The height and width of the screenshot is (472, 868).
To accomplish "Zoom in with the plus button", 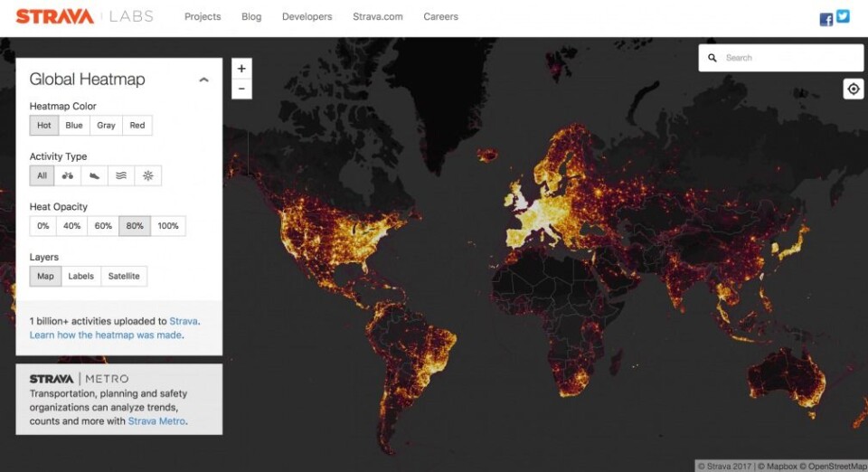I will [241, 69].
